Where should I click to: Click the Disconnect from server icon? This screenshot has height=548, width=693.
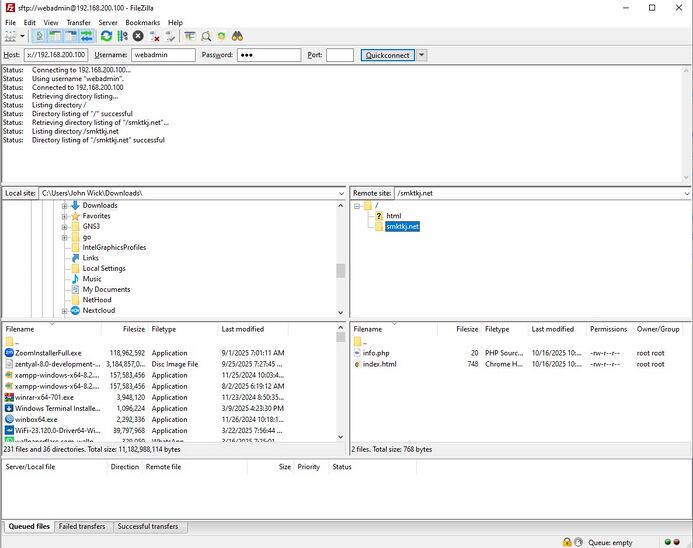[154, 36]
